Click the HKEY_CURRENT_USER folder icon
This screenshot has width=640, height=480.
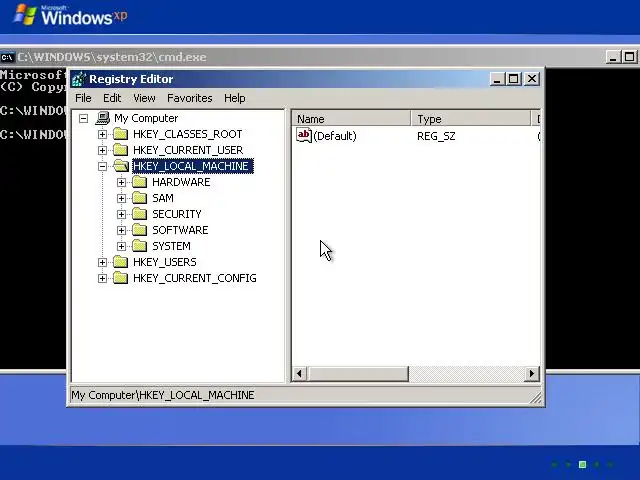tap(120, 149)
